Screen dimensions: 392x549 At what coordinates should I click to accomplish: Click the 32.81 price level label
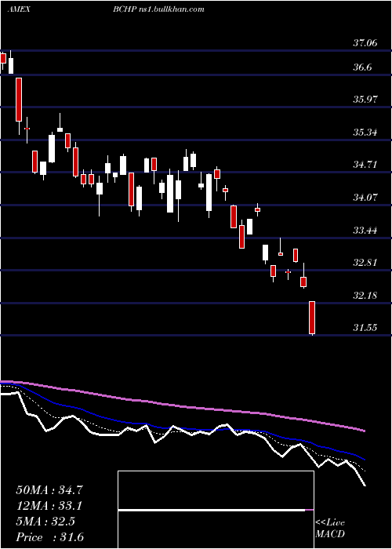365,263
